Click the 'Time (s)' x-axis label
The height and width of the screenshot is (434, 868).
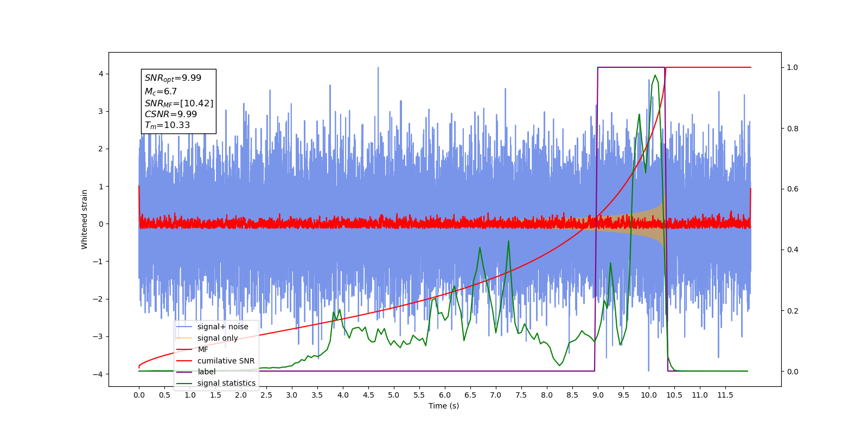coord(444,406)
